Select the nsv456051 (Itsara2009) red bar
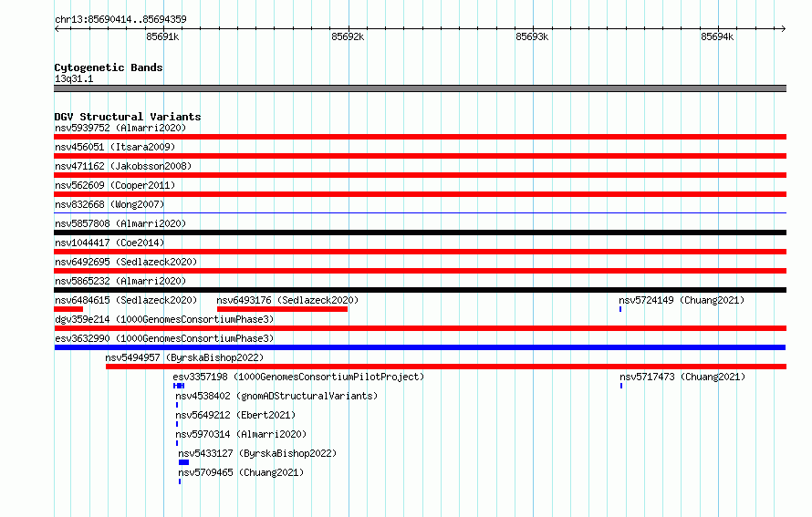 (420, 156)
